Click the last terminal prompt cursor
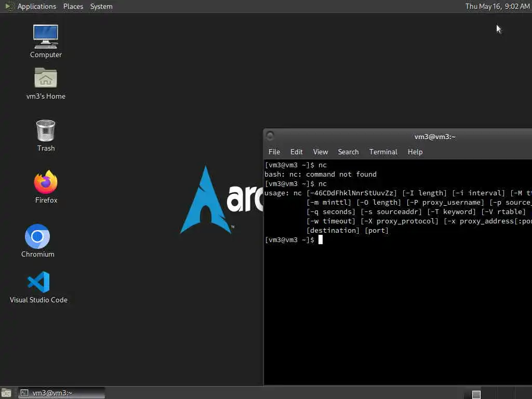Image resolution: width=532 pixels, height=399 pixels. coord(320,240)
